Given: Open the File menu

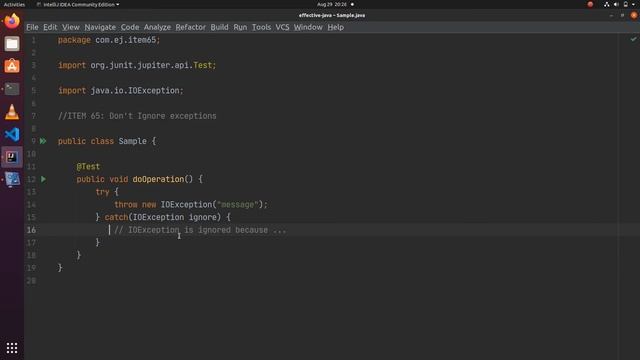Looking at the screenshot, I should pos(32,27).
